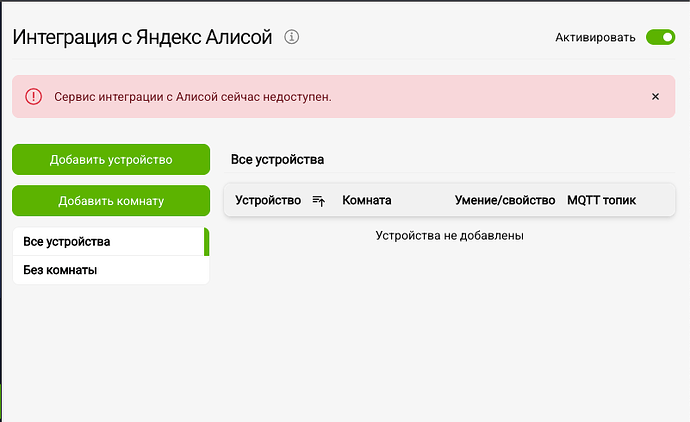This screenshot has height=422, width=690.
Task: Click the Устройство column header
Action: (x=268, y=200)
